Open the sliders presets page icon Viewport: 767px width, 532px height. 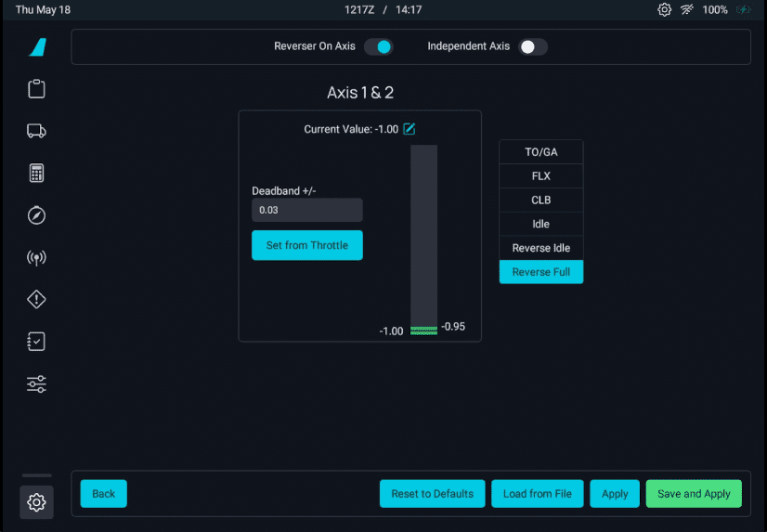coord(36,383)
